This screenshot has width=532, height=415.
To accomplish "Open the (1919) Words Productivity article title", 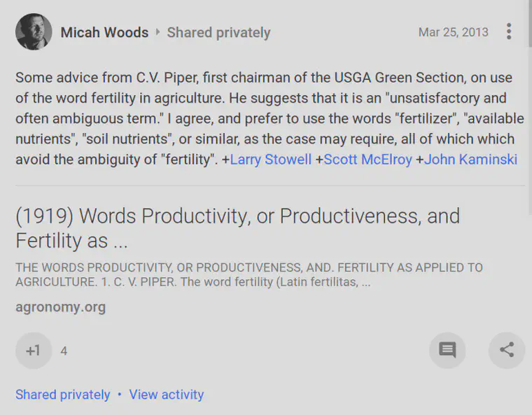I will click(237, 228).
